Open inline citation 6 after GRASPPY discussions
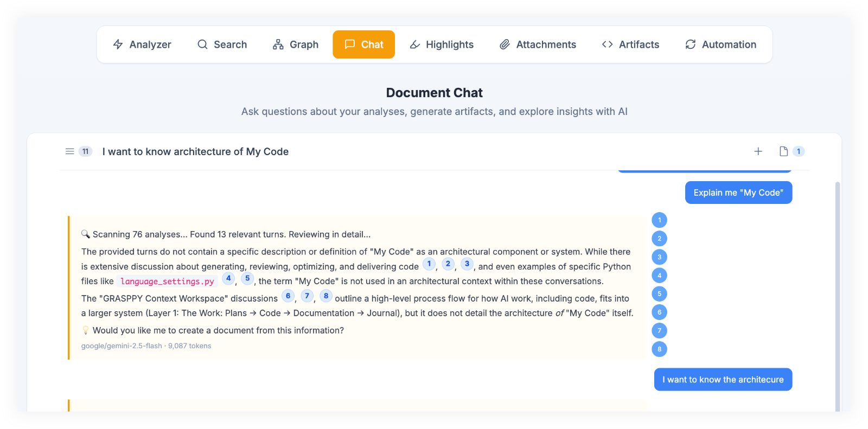This screenshot has height=429, width=868. [288, 296]
